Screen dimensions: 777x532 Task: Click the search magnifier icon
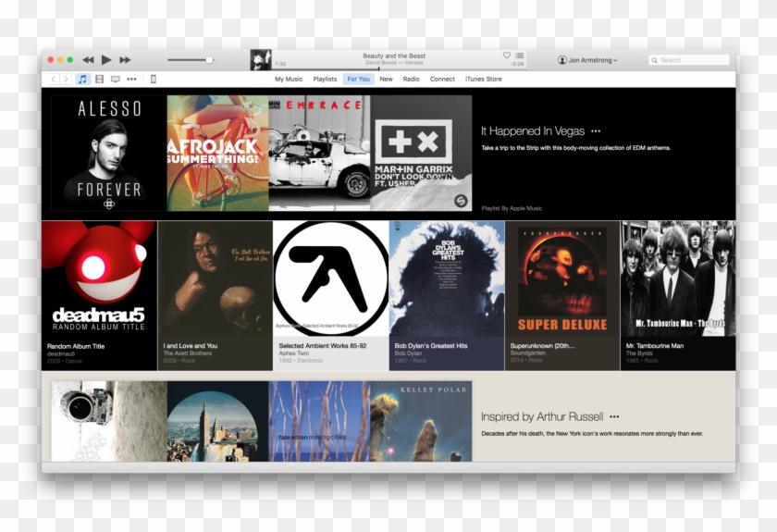[655, 60]
